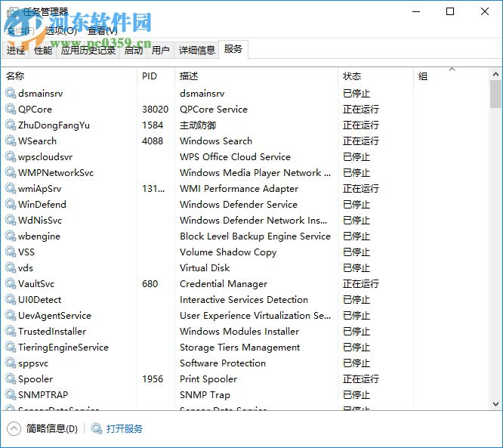Click the gear icon beside WMPNetworkSvc
Screen dimensions: 503x448
pyautogui.click(x=11, y=173)
